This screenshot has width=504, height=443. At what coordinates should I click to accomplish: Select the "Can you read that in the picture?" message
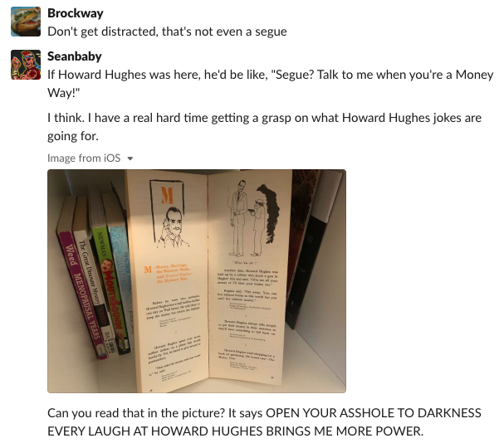(264, 421)
